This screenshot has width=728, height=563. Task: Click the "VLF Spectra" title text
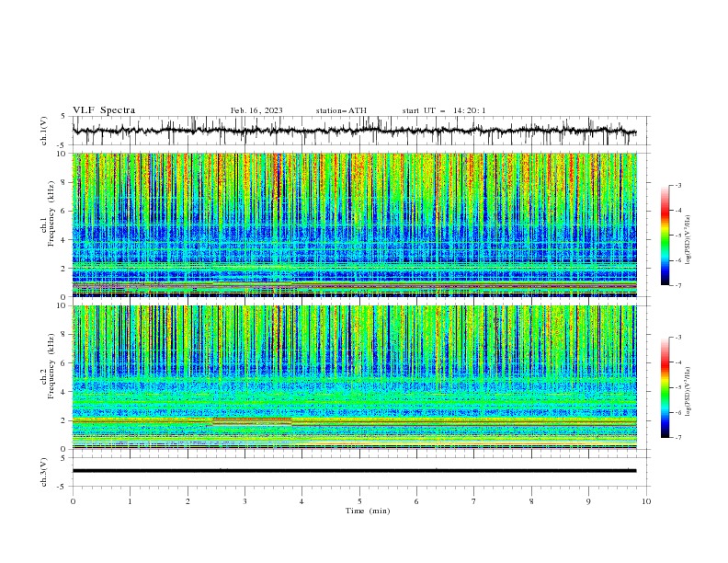pos(104,110)
